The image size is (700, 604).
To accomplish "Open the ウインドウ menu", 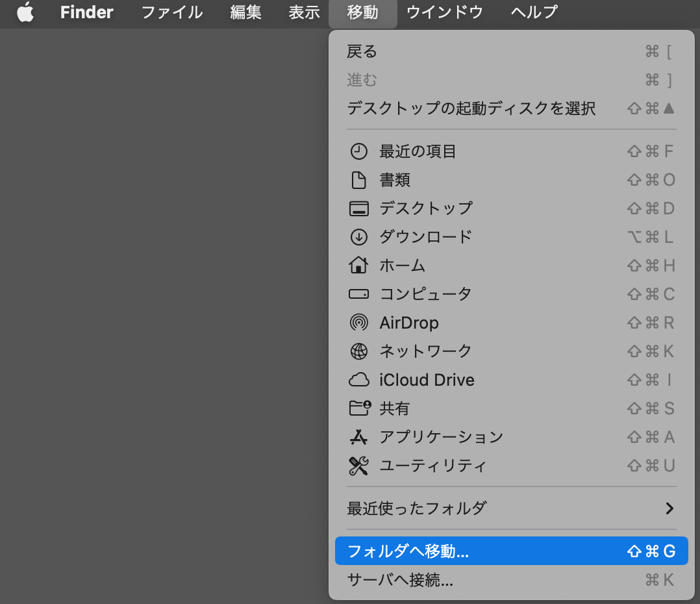I will pyautogui.click(x=445, y=12).
